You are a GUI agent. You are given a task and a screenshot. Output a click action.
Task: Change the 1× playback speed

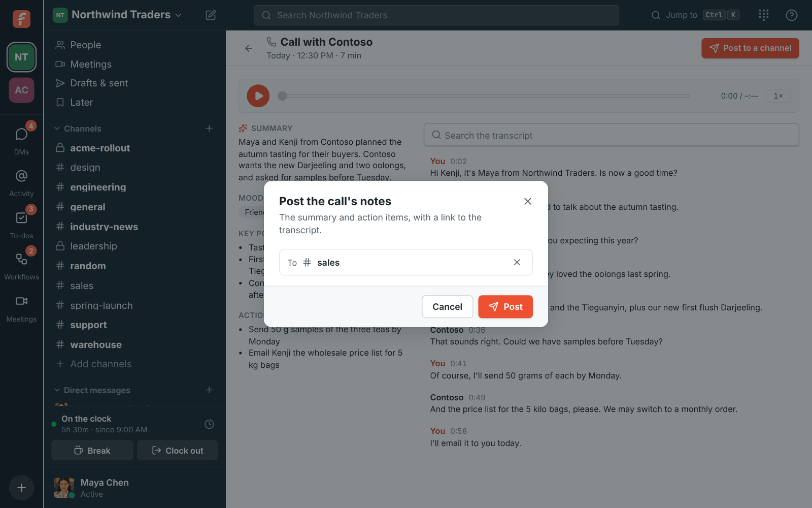point(778,96)
